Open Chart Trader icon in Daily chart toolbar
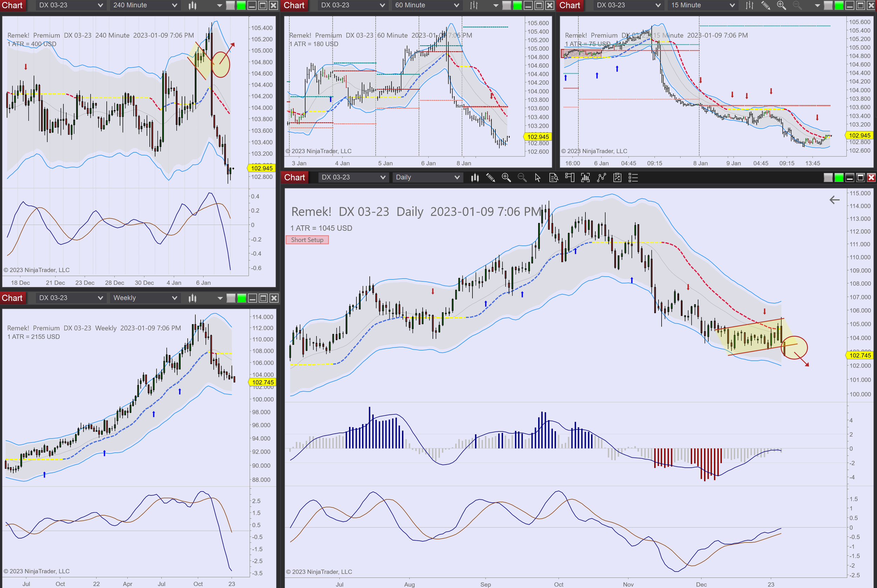The height and width of the screenshot is (588, 877). pos(570,178)
